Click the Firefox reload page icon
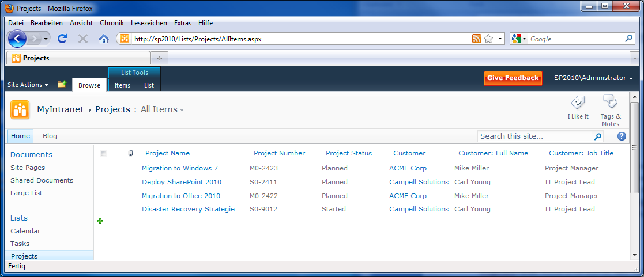This screenshot has width=644, height=277. [62, 39]
